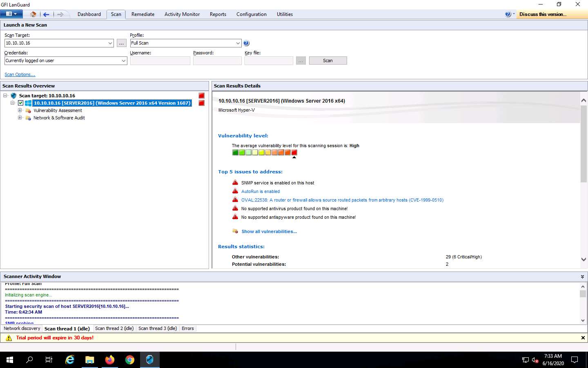Switch to the Remediate tab
This screenshot has height=368, width=588.
tap(143, 14)
